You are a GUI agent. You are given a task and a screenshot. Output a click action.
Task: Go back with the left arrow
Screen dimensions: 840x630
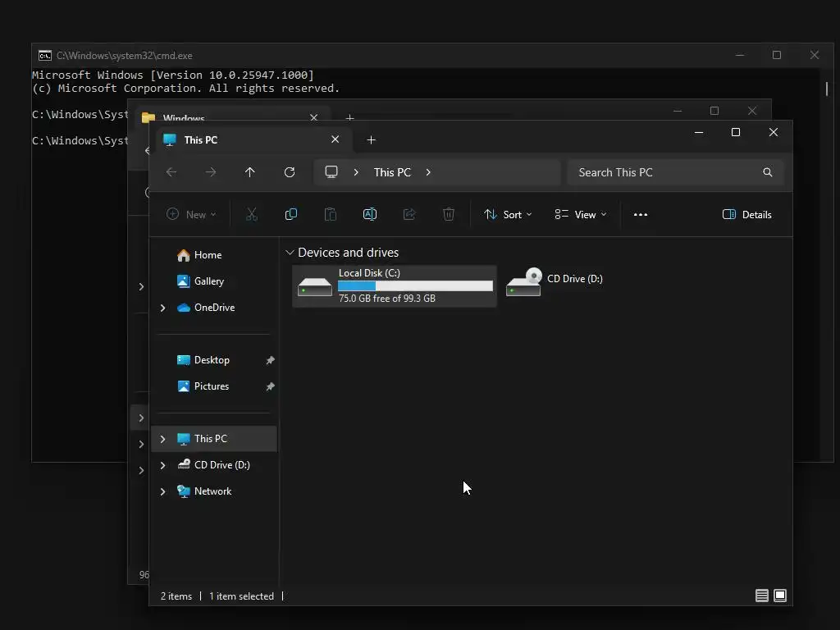point(171,172)
